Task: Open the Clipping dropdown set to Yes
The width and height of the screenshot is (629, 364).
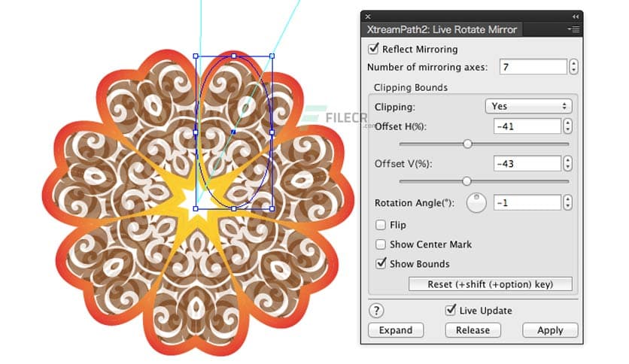Action: click(x=527, y=107)
